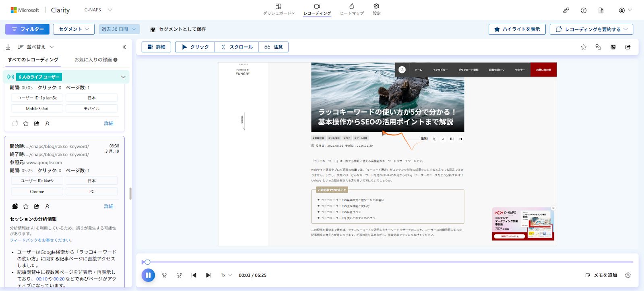Jump to the previous recording
644x291 pixels.
[x=194, y=275]
